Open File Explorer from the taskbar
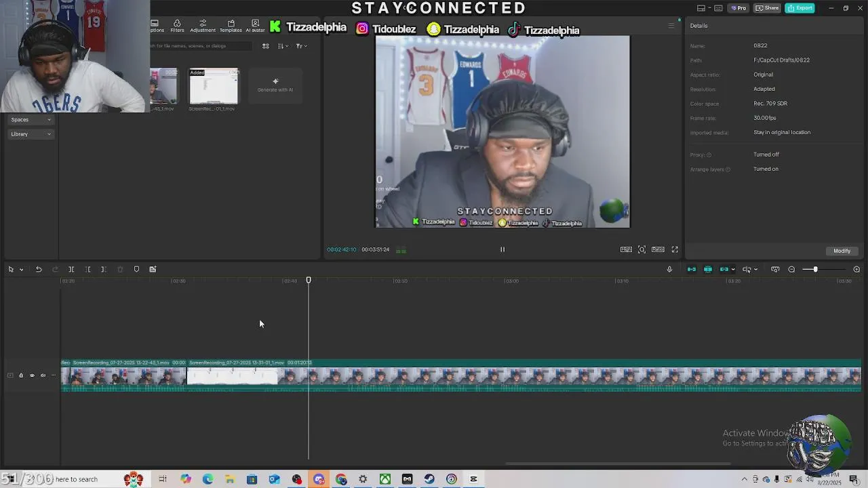868x488 pixels. pyautogui.click(x=230, y=479)
